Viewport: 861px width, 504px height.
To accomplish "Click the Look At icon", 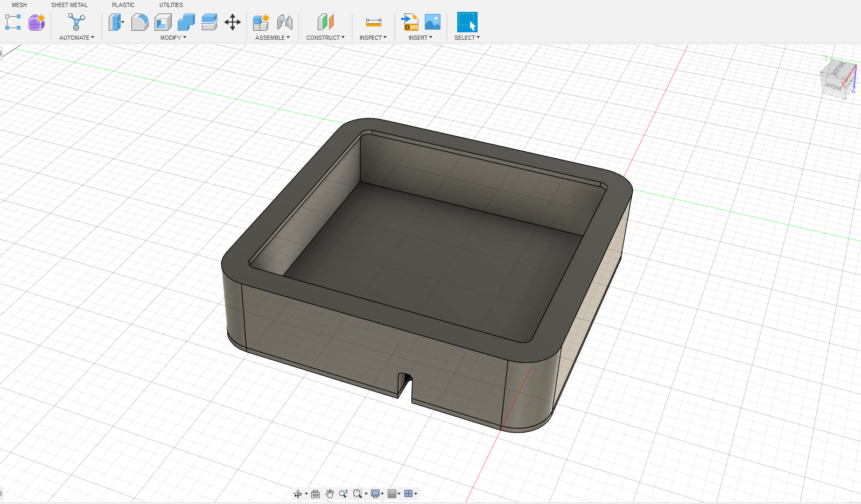I will point(316,494).
